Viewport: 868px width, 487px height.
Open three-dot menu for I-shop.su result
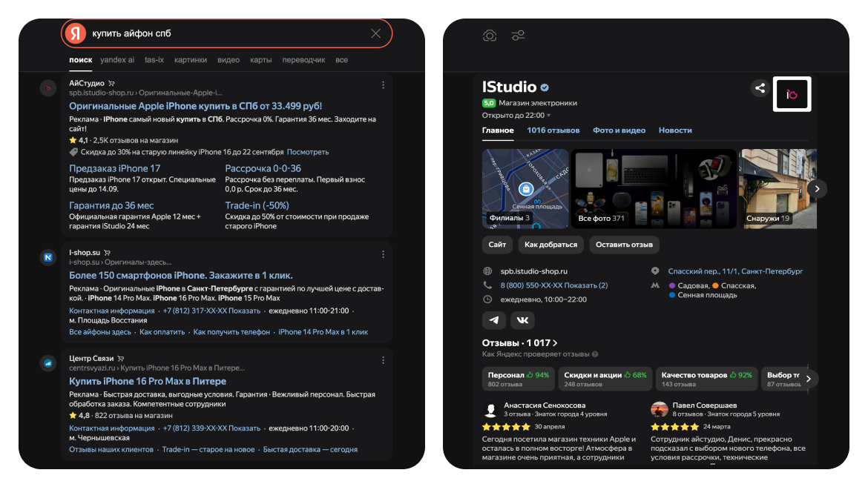point(383,254)
